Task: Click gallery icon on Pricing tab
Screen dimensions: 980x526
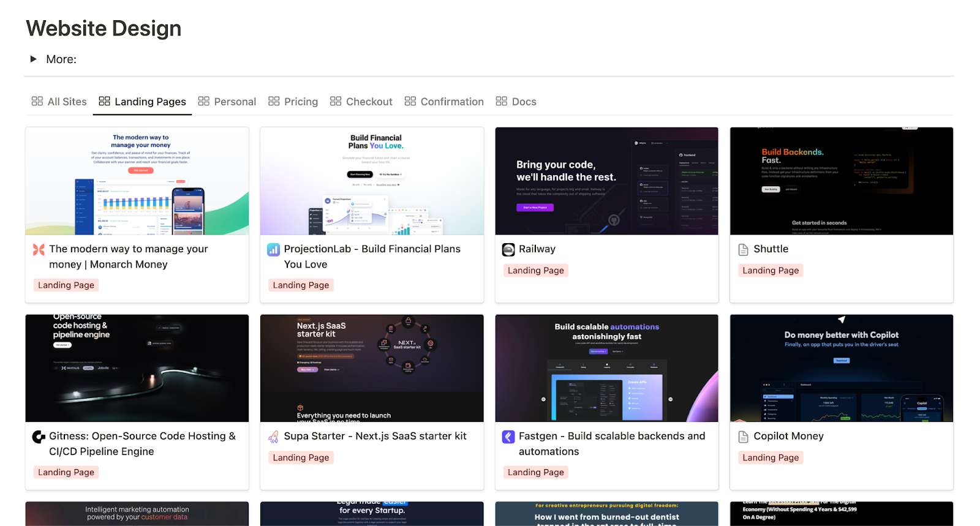Action: 274,101
